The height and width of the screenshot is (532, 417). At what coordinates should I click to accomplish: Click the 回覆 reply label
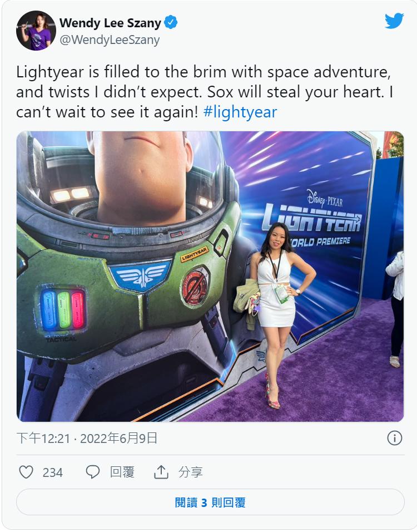[122, 472]
